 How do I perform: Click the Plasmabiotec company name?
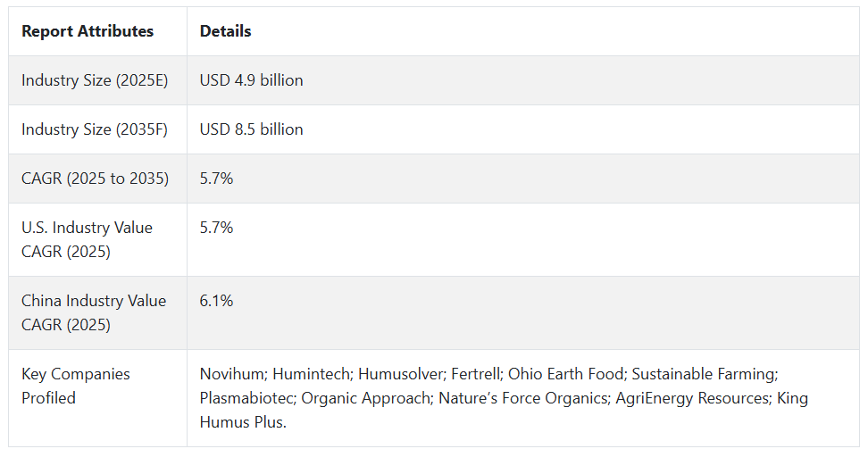[246, 398]
